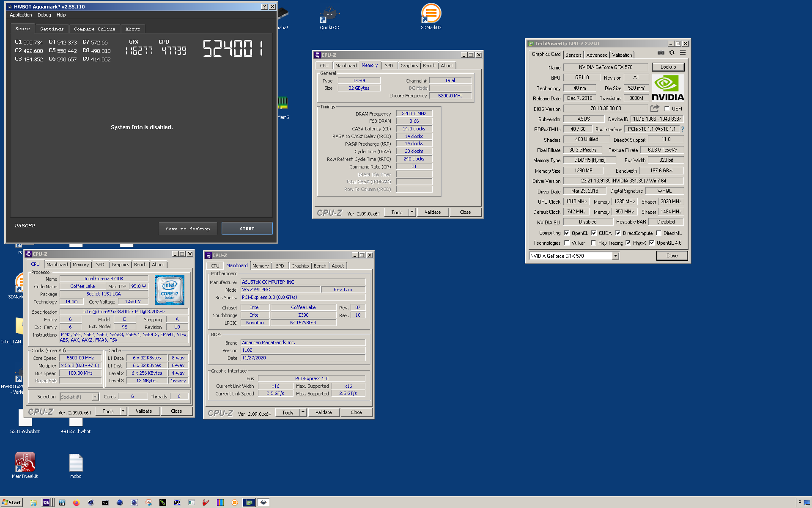Click the Intel Core i7 logo in CPU-Z
812x508 pixels.
point(170,290)
